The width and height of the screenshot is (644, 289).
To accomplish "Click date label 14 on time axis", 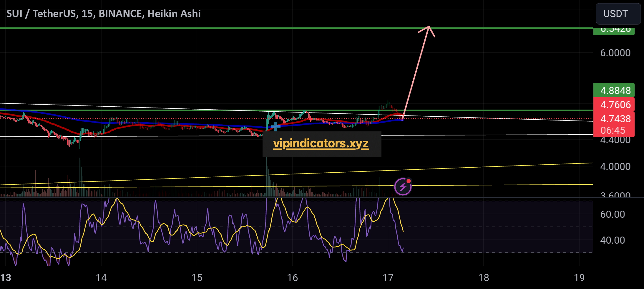I will coord(101,278).
